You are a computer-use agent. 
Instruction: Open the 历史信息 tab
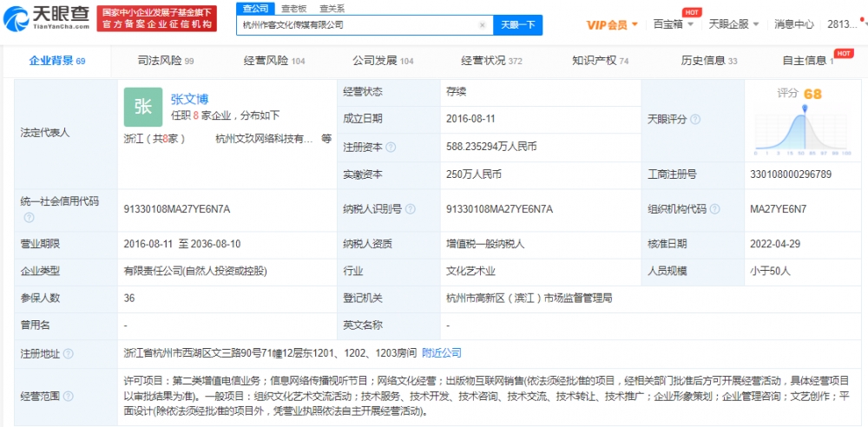click(x=708, y=61)
